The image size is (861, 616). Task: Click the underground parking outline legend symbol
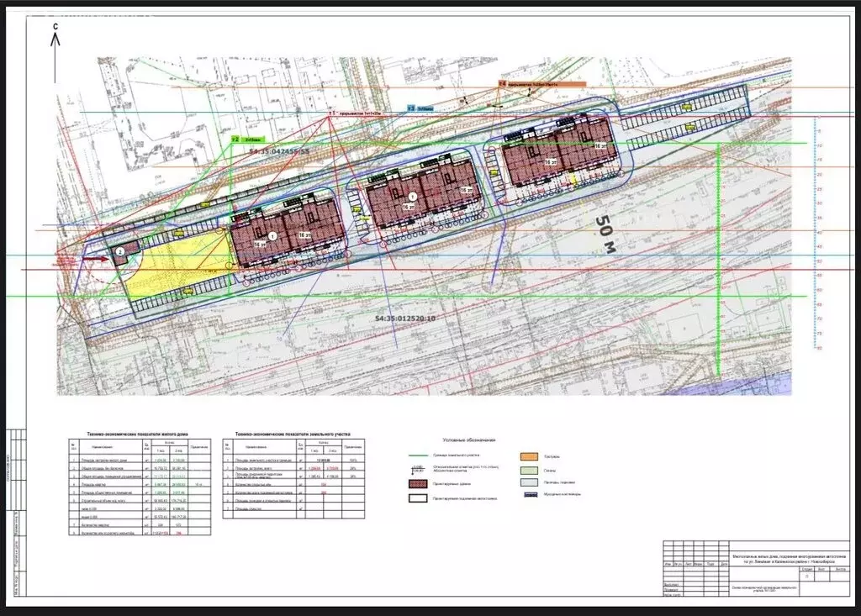419,498
